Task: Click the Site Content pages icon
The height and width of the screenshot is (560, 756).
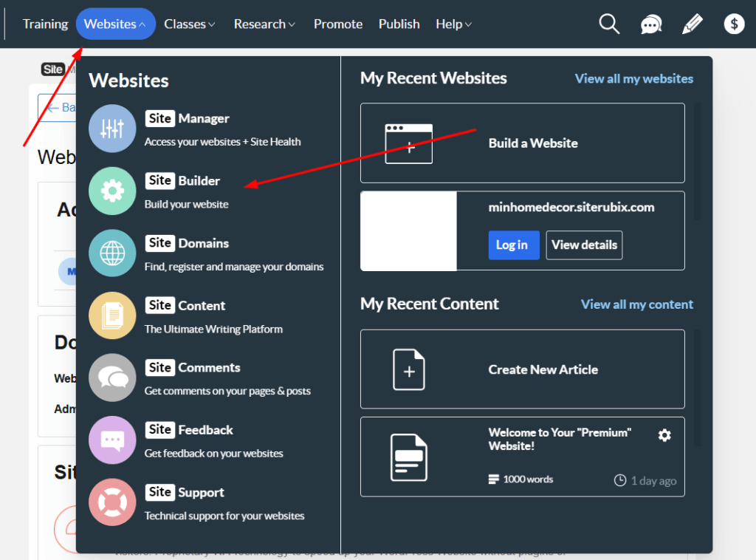Action: coord(112,315)
